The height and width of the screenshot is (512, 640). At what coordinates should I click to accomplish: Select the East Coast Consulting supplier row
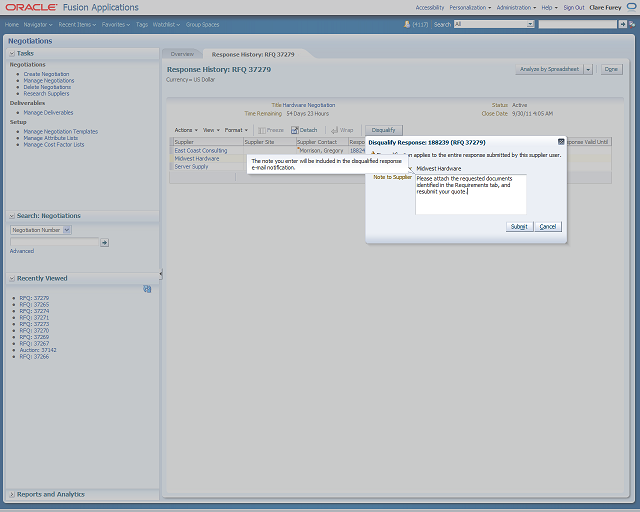[201, 151]
